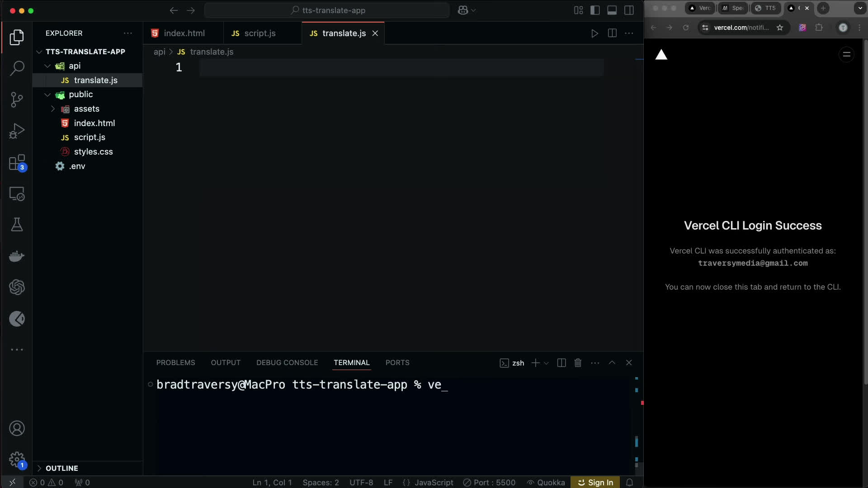Bookmark the vercel.com page with the star
868x488 pixels.
780,28
